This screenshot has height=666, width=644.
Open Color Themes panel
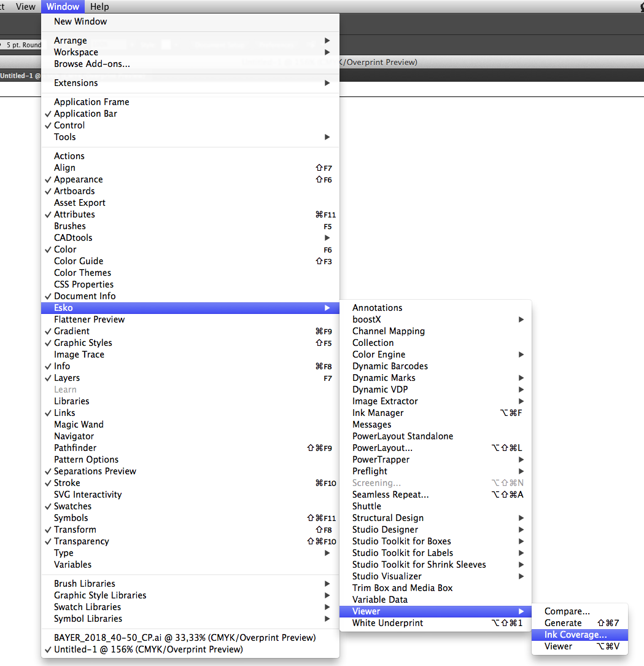(x=190, y=273)
